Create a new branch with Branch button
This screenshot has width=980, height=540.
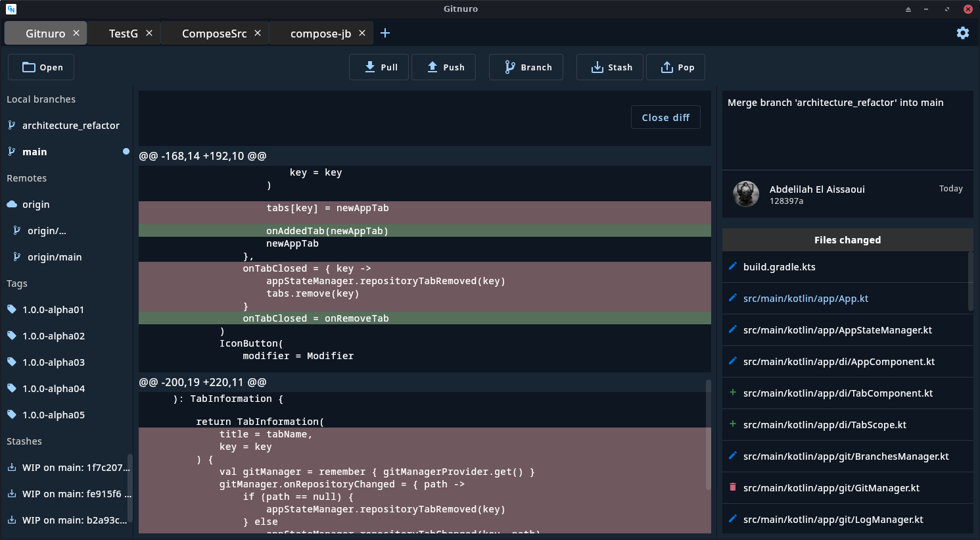click(526, 67)
